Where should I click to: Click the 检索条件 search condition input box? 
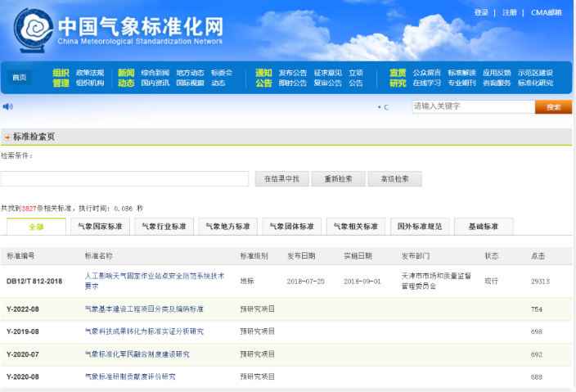pyautogui.click(x=124, y=178)
